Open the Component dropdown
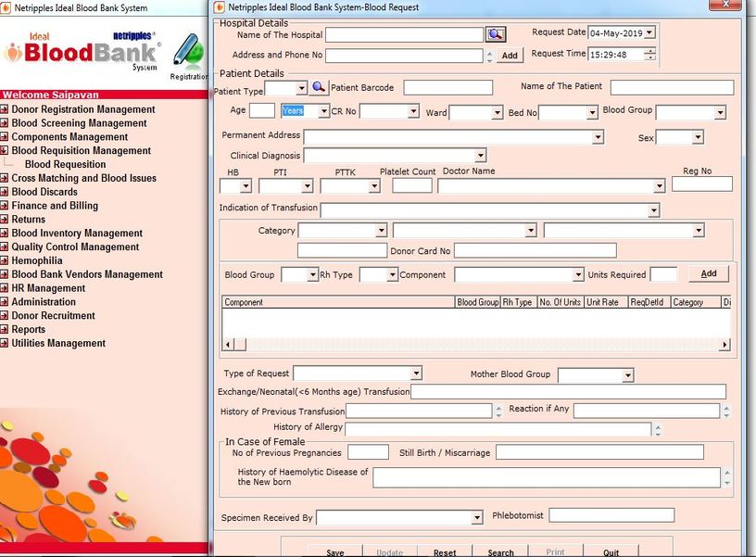Image resolution: width=756 pixels, height=557 pixels. (578, 275)
